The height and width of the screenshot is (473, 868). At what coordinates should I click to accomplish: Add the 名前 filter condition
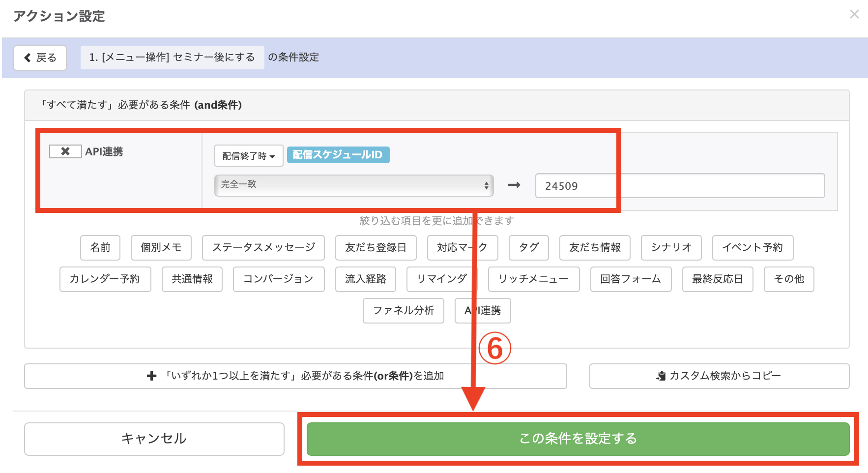coord(100,248)
